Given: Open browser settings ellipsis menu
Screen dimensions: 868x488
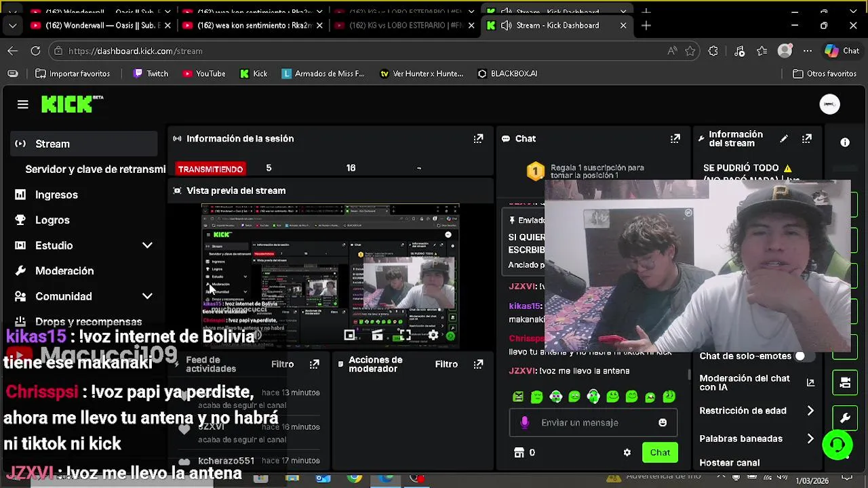Looking at the screenshot, I should [x=807, y=51].
